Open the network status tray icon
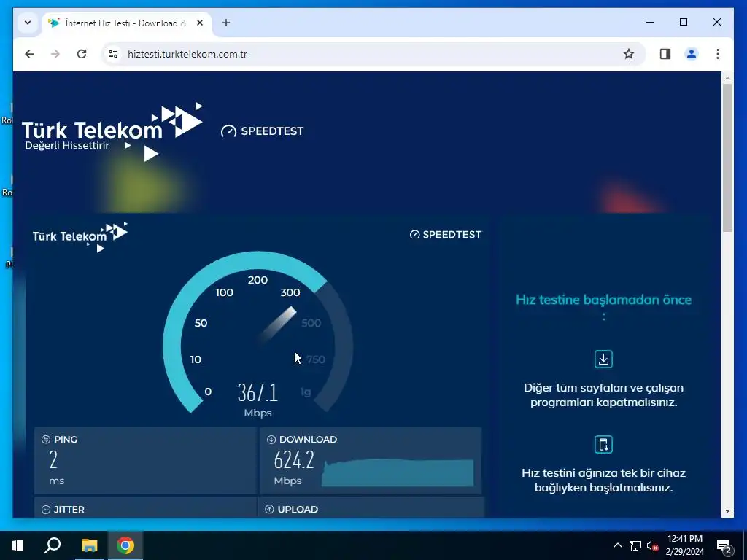 tap(635, 545)
